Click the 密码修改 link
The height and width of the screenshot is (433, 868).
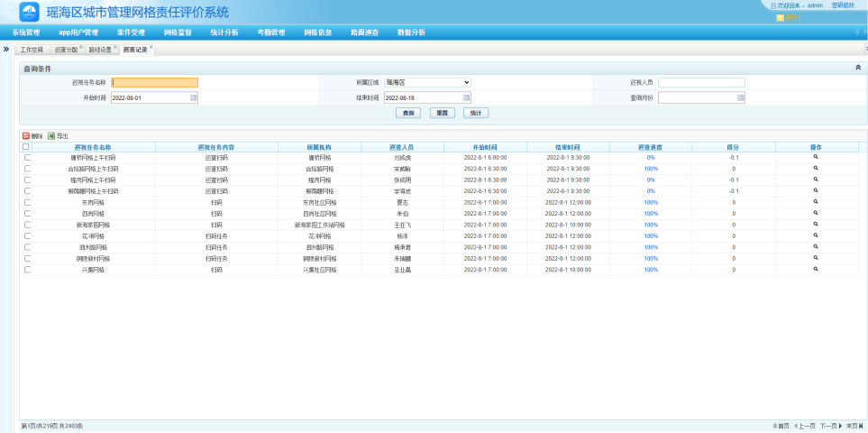(x=842, y=5)
